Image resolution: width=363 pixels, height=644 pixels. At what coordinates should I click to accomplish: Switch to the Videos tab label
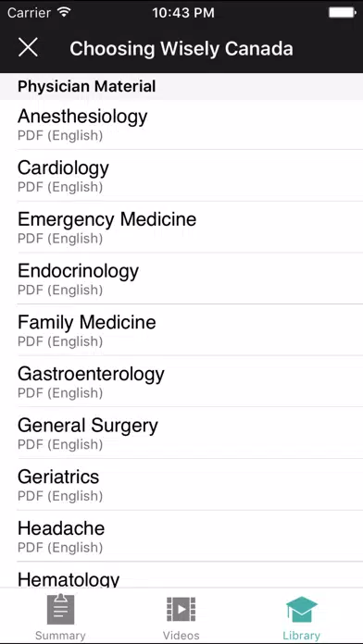(x=181, y=636)
